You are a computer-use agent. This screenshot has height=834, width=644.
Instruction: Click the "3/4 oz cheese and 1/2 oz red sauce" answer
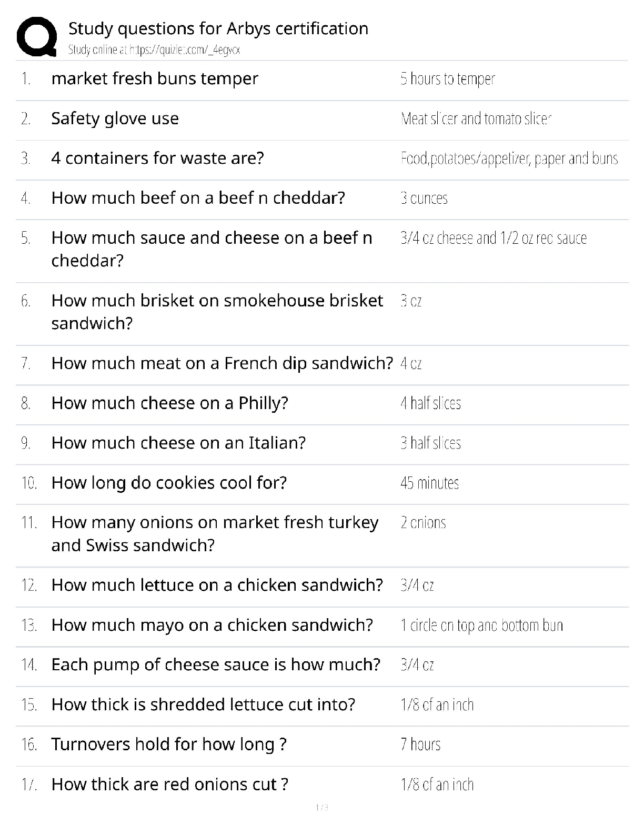tap(493, 238)
